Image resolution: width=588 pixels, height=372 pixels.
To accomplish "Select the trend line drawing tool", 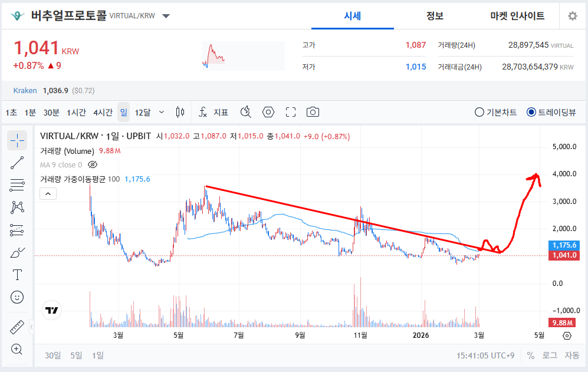I will 17,163.
